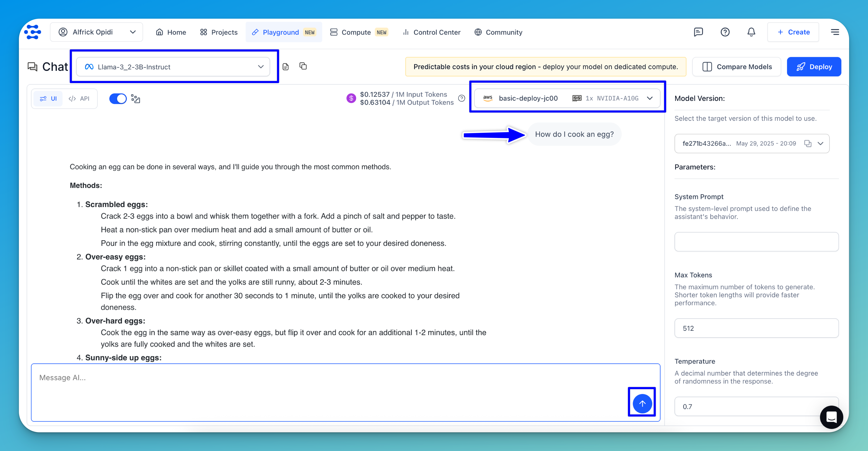868x451 pixels.
Task: Click the Clarifai logo icon
Action: click(33, 32)
